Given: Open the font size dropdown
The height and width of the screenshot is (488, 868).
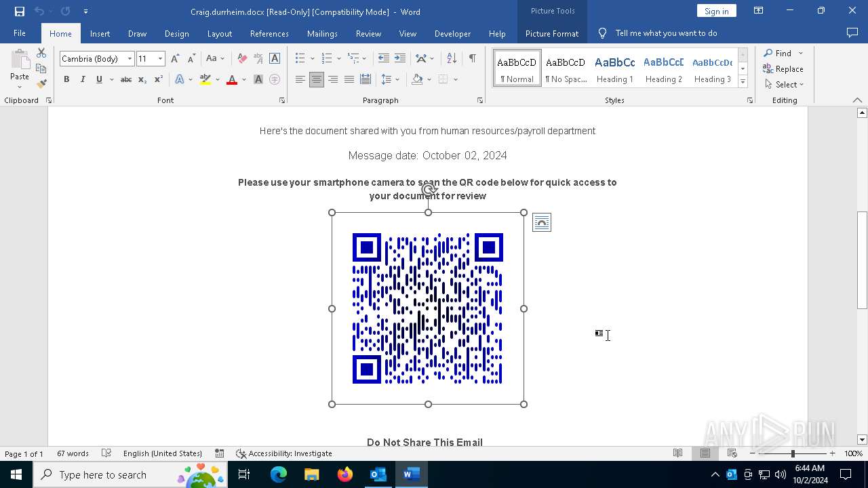Looking at the screenshot, I should (x=160, y=59).
